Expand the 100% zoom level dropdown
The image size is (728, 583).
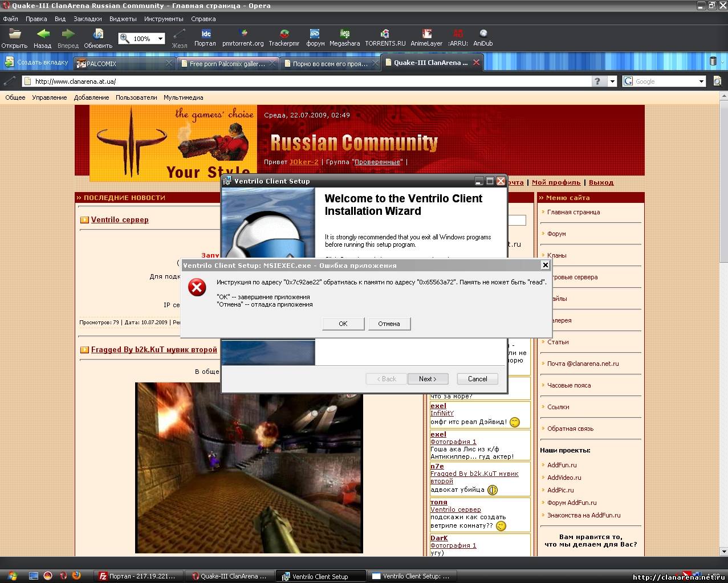point(160,39)
